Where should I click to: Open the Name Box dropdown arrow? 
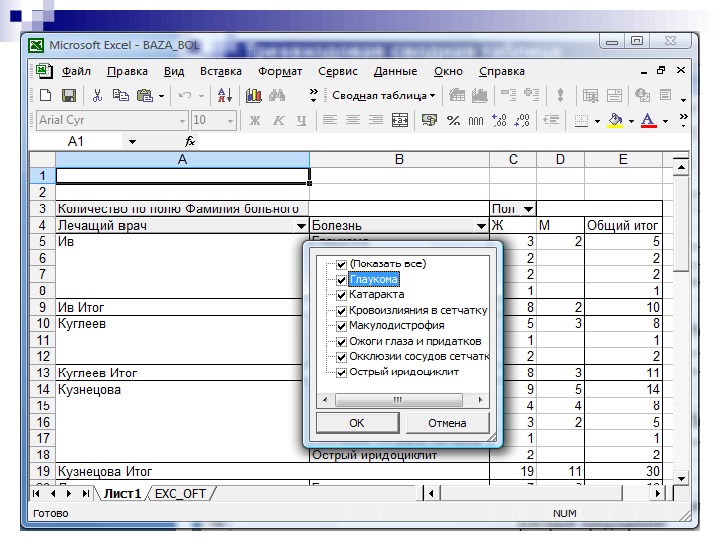[x=132, y=142]
